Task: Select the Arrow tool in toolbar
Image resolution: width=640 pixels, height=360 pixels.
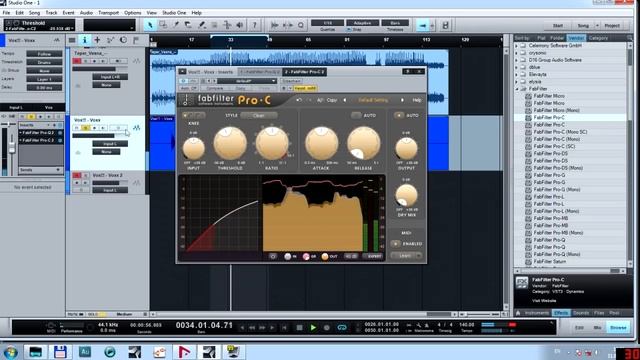Action: (150, 25)
